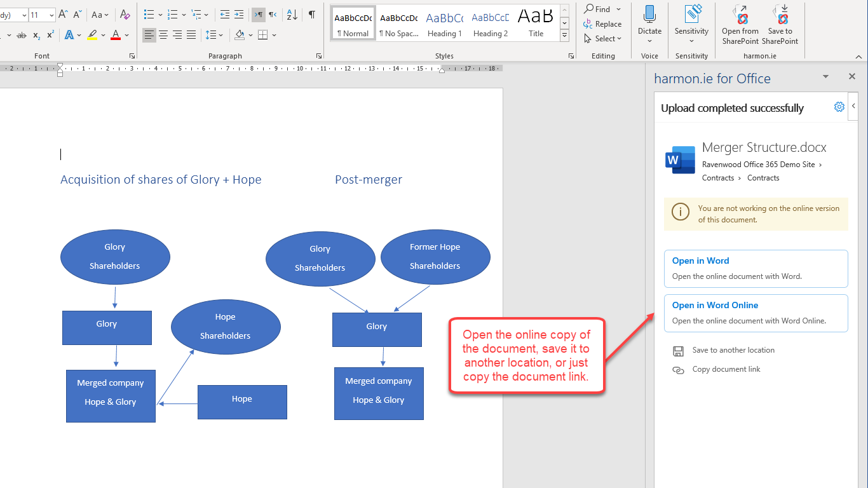The width and height of the screenshot is (868, 488).
Task: Open harmon.ie task pane options arrow
Action: click(x=826, y=76)
